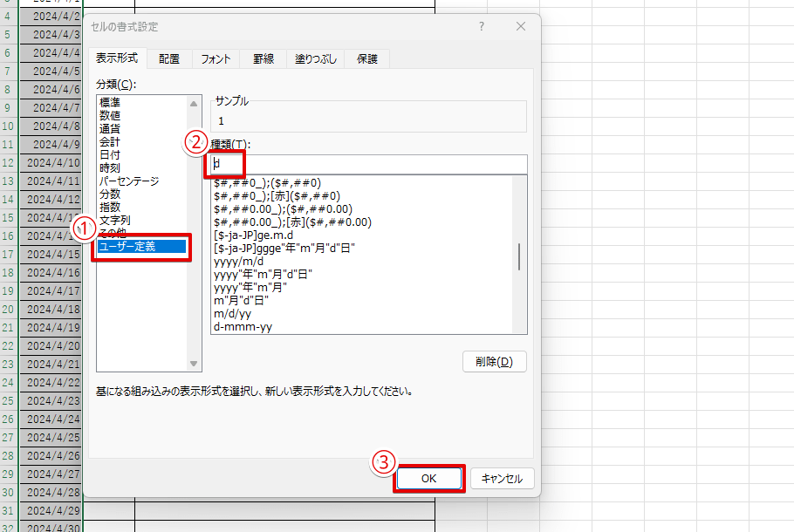
Task: Click the 削除 button
Action: 495,361
